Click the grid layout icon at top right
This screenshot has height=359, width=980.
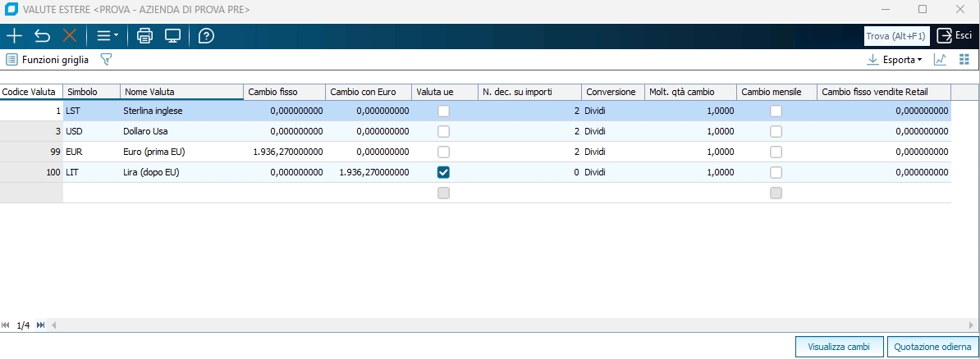pyautogui.click(x=964, y=59)
